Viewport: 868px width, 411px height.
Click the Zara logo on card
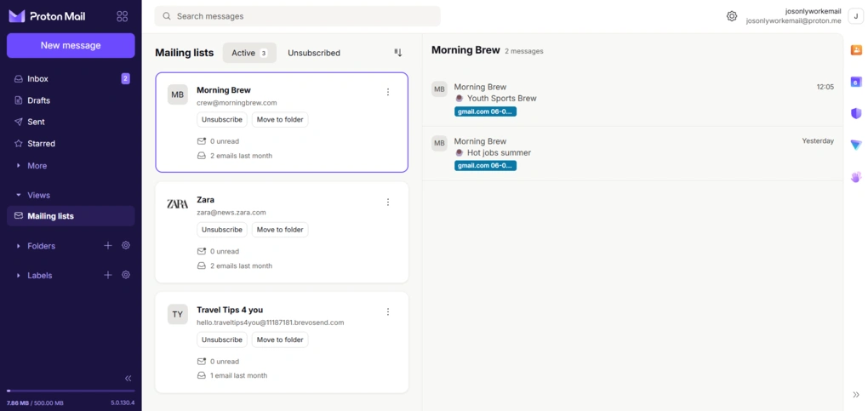[178, 204]
